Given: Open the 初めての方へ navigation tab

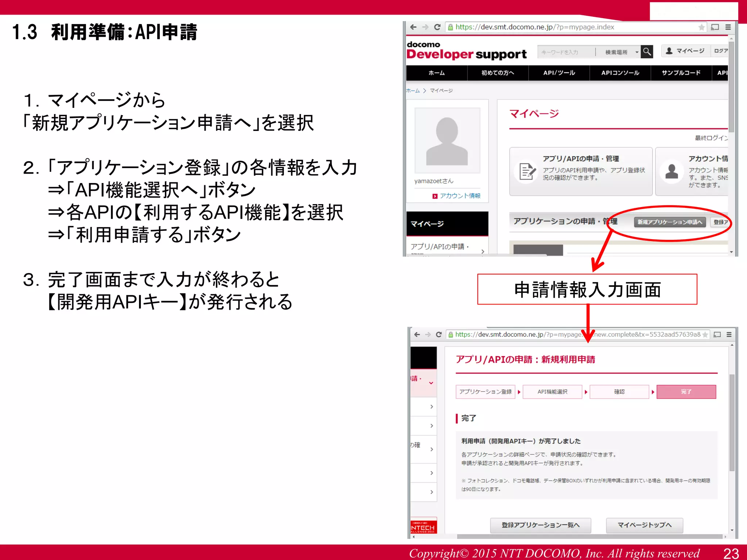Looking at the screenshot, I should [x=498, y=73].
